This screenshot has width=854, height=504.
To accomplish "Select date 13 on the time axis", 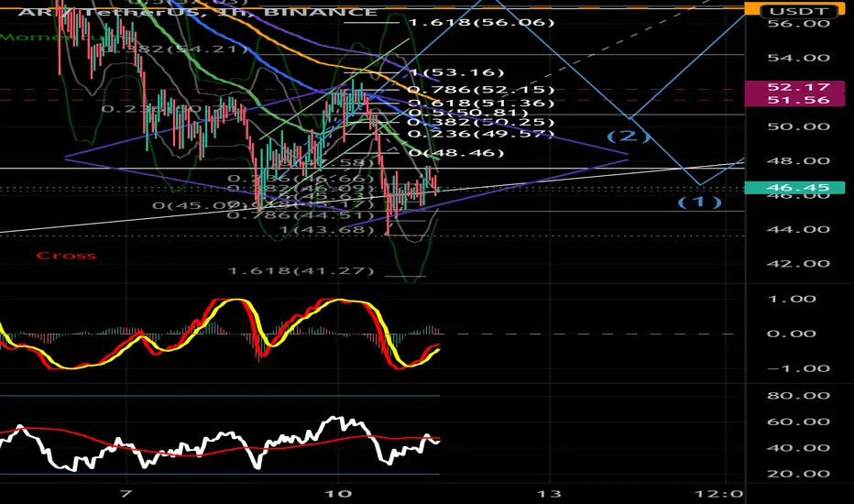I will point(549,494).
